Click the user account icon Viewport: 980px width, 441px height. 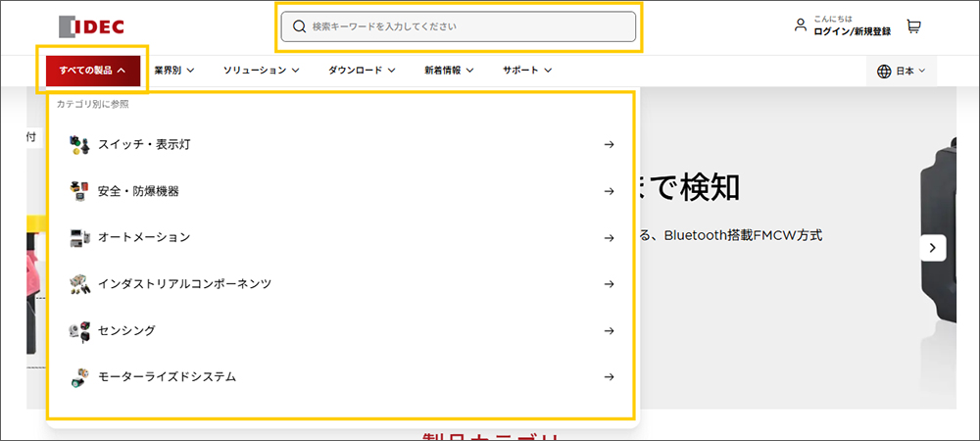click(x=801, y=26)
